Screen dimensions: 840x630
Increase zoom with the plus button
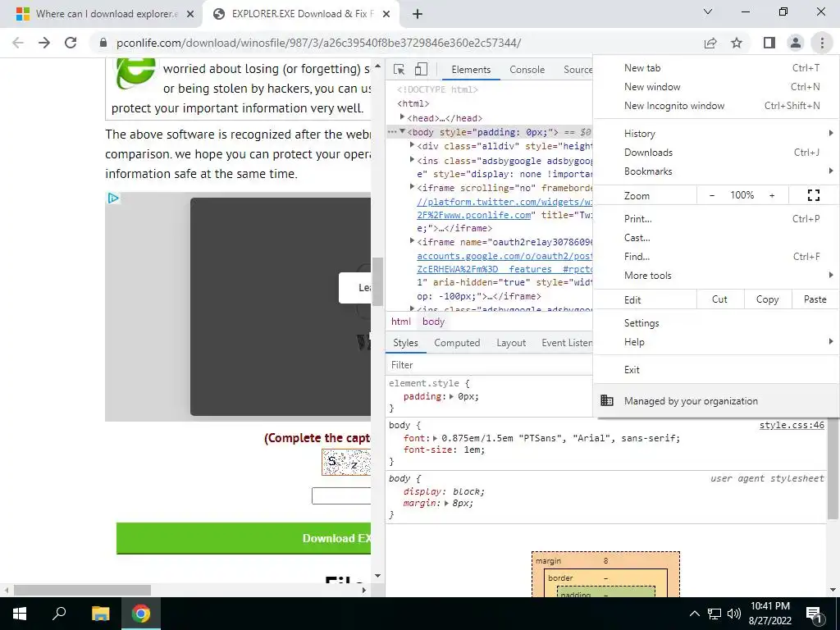pyautogui.click(x=772, y=195)
